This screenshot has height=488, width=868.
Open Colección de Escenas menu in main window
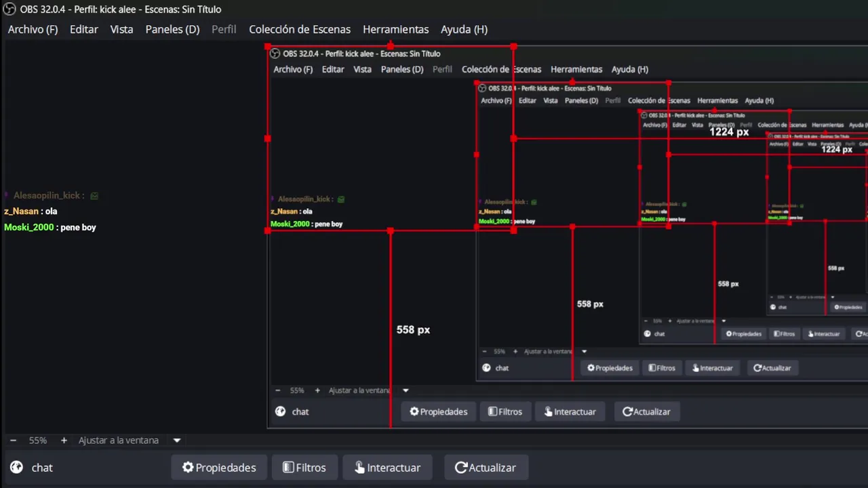[x=300, y=29]
